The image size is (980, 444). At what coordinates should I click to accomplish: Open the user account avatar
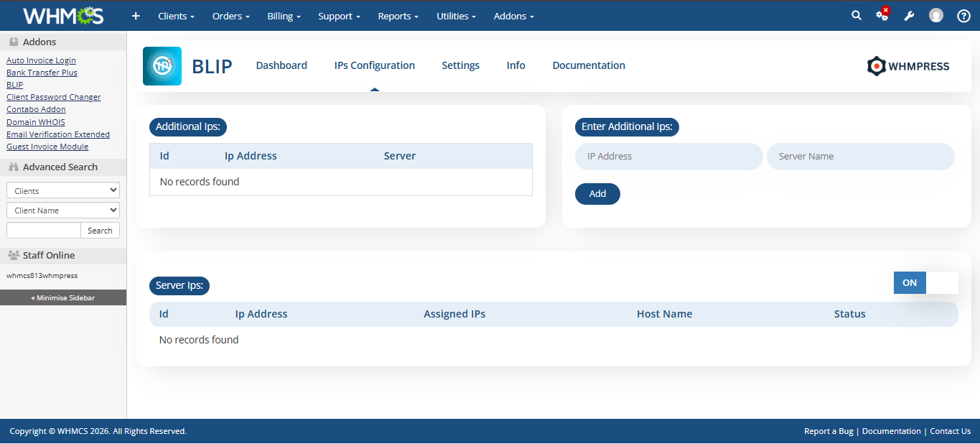[935, 15]
